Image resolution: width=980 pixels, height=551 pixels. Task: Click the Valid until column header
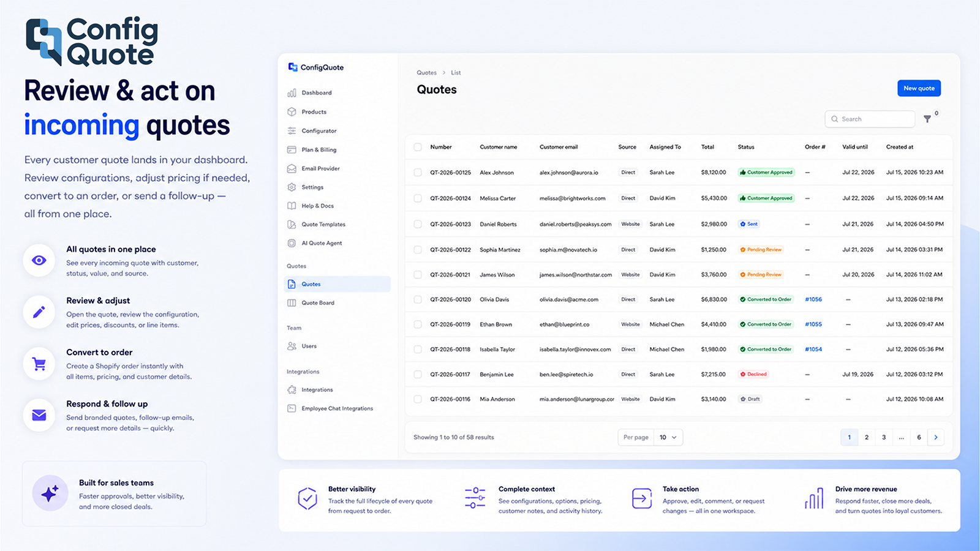(855, 147)
